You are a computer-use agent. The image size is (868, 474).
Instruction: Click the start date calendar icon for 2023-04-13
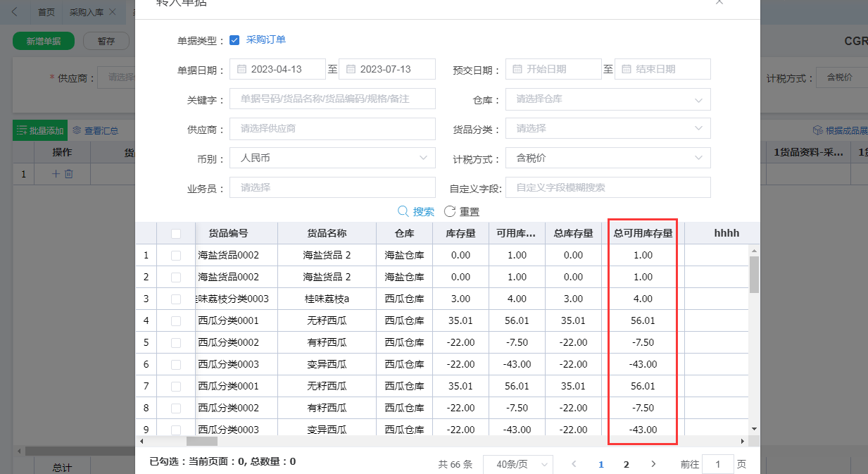tap(241, 69)
